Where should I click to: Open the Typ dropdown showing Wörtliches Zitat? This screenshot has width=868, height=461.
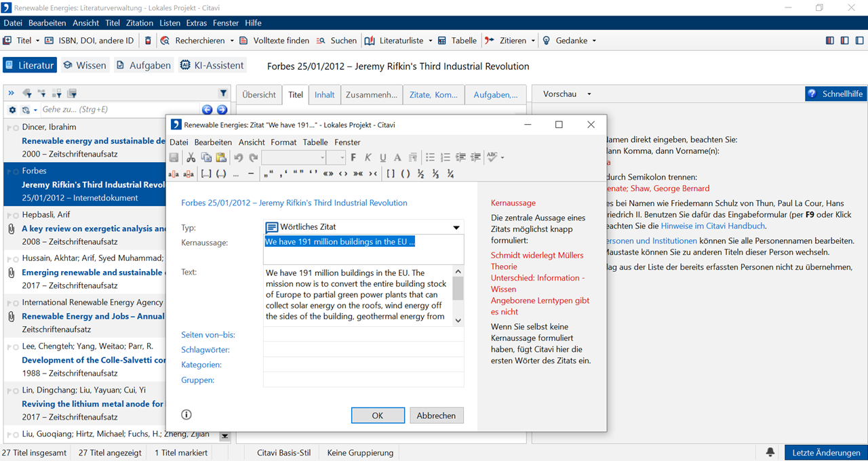[456, 227]
